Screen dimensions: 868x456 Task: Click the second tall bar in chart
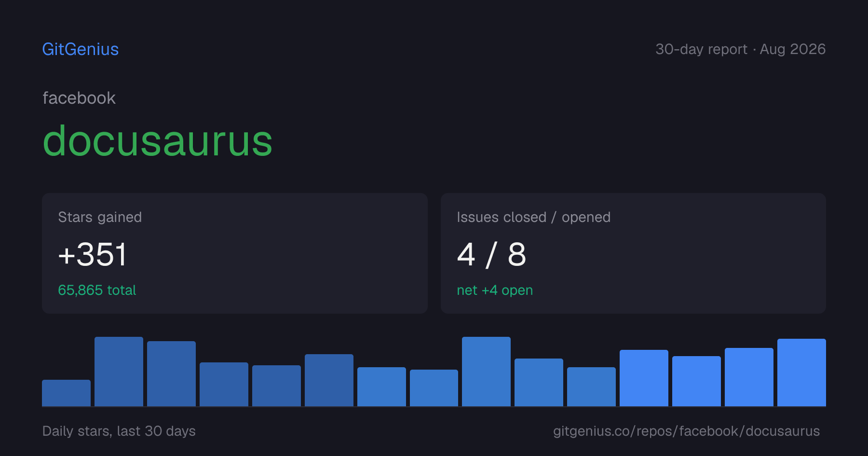tap(119, 372)
